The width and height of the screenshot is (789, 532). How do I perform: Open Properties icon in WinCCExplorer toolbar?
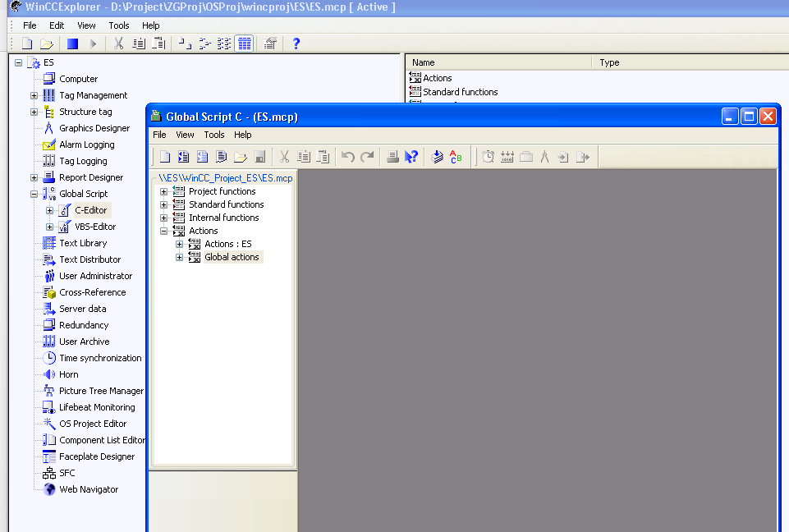(x=270, y=44)
